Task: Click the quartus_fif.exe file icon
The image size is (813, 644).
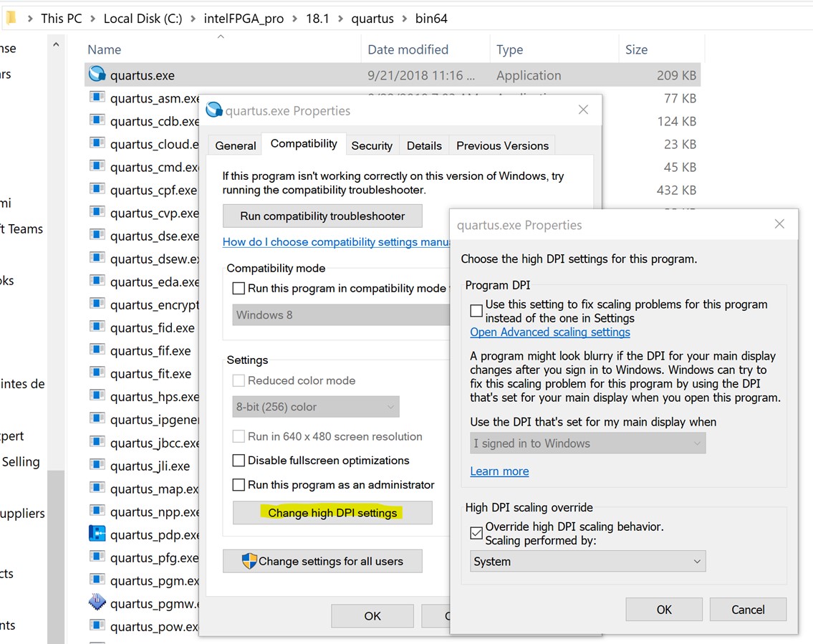Action: coord(97,350)
